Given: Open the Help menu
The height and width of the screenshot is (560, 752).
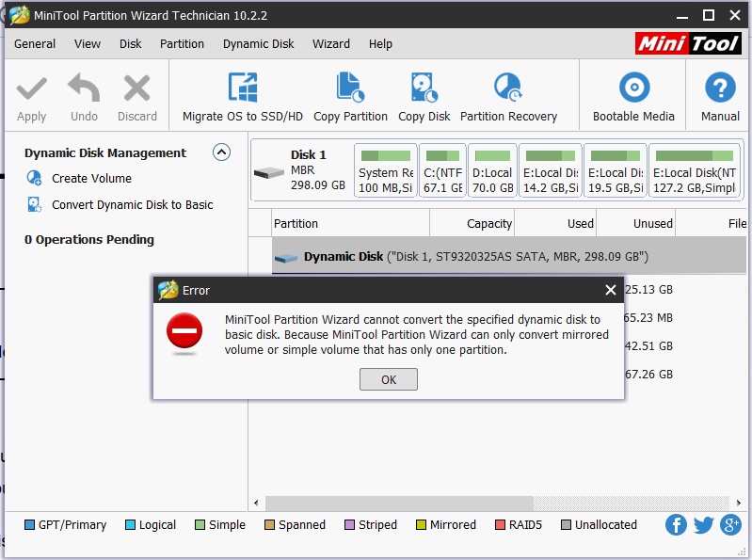Looking at the screenshot, I should 380,44.
